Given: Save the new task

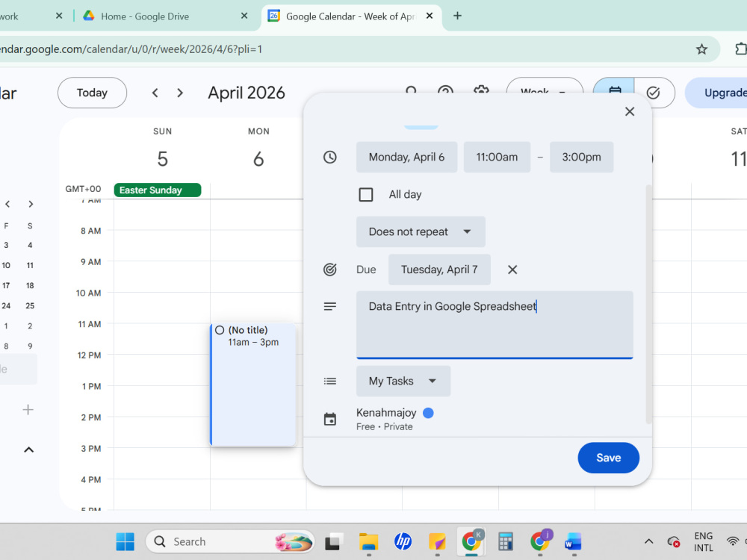Looking at the screenshot, I should 608,458.
